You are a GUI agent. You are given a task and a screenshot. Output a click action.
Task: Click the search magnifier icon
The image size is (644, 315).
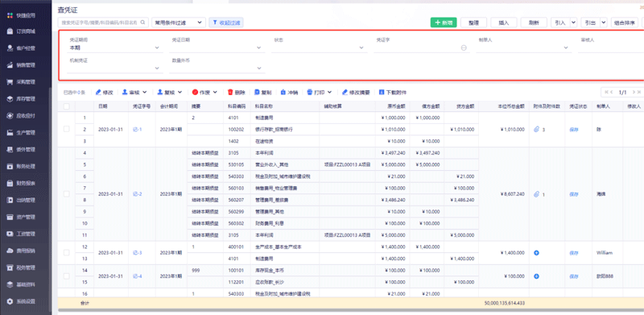[143, 23]
